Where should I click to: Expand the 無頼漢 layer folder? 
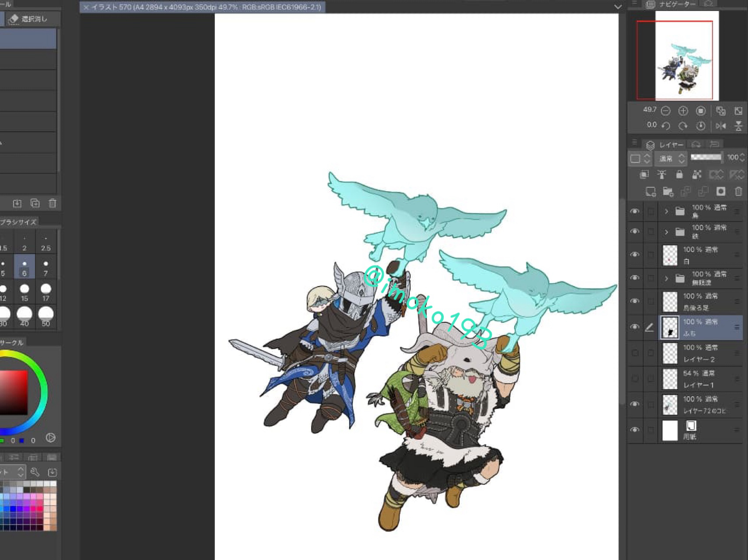(666, 278)
